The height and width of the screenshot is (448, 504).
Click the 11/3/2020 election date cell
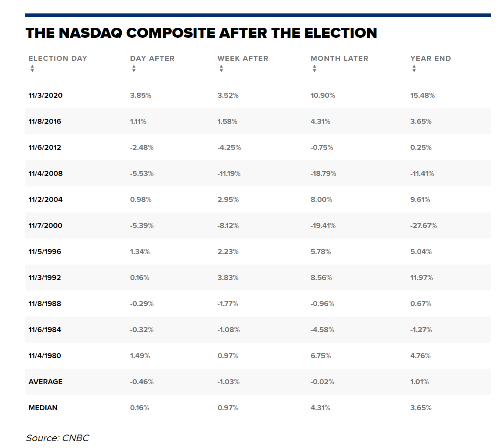pyautogui.click(x=45, y=95)
